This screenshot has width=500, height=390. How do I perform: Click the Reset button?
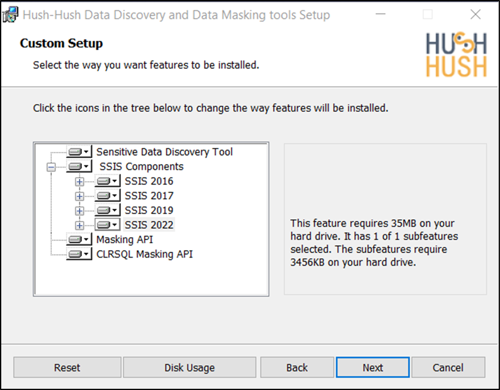67,367
